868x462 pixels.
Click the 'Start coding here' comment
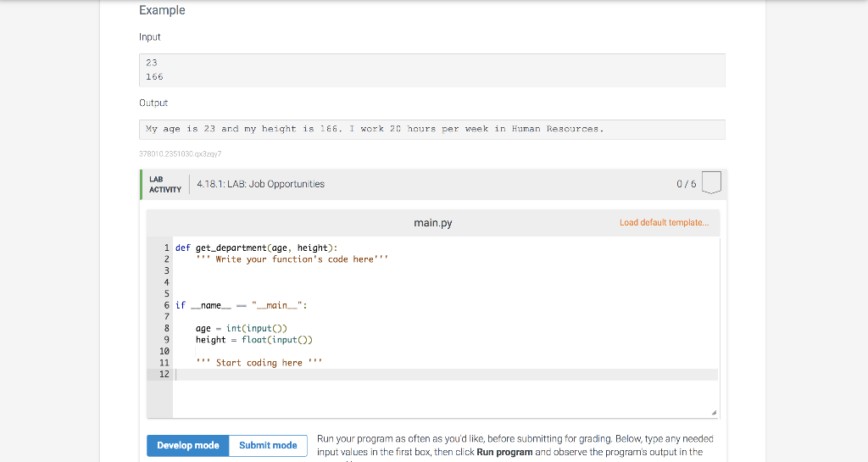[x=259, y=363]
